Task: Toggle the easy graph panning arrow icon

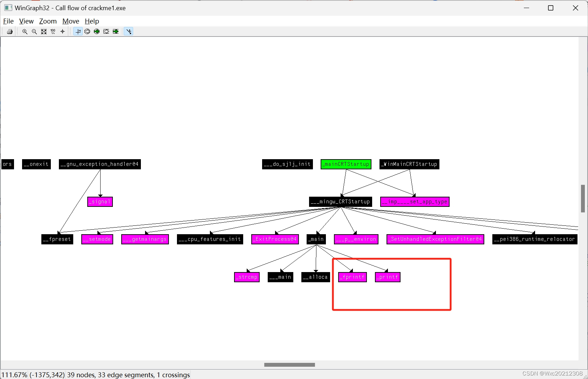Action: tap(129, 32)
